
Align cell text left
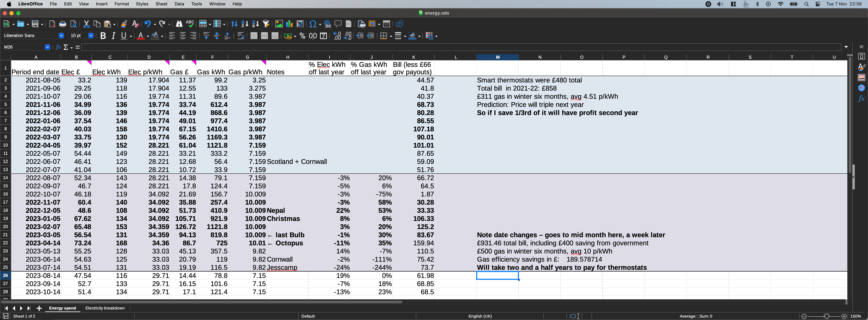(x=172, y=36)
